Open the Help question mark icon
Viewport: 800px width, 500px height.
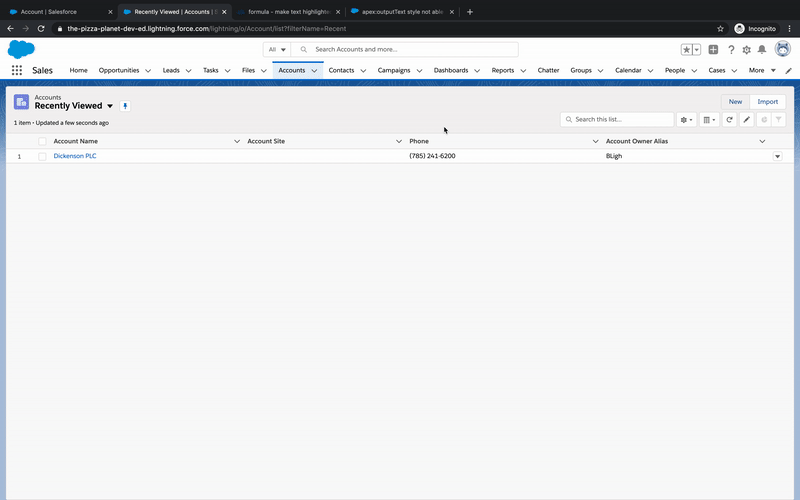(x=731, y=49)
